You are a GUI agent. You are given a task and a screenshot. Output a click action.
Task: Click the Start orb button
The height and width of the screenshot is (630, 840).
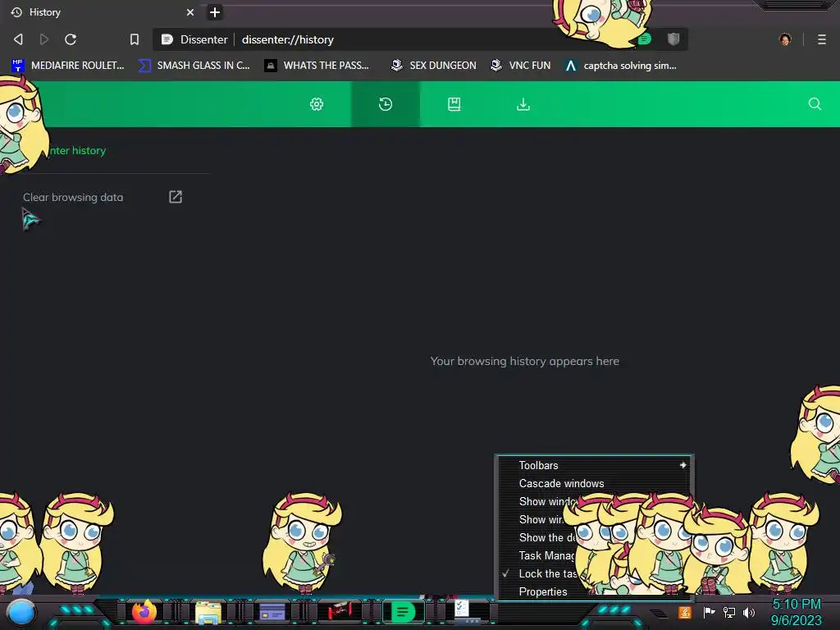click(x=21, y=612)
